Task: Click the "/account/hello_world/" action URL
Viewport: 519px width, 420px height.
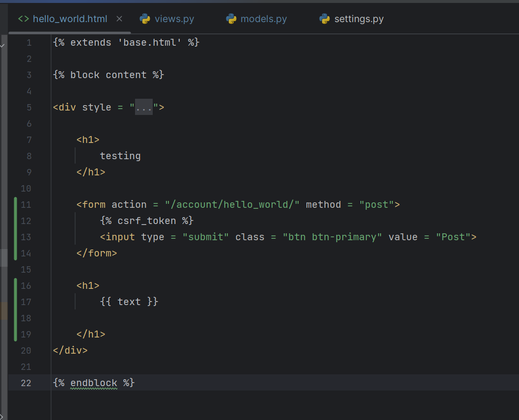Action: (232, 204)
